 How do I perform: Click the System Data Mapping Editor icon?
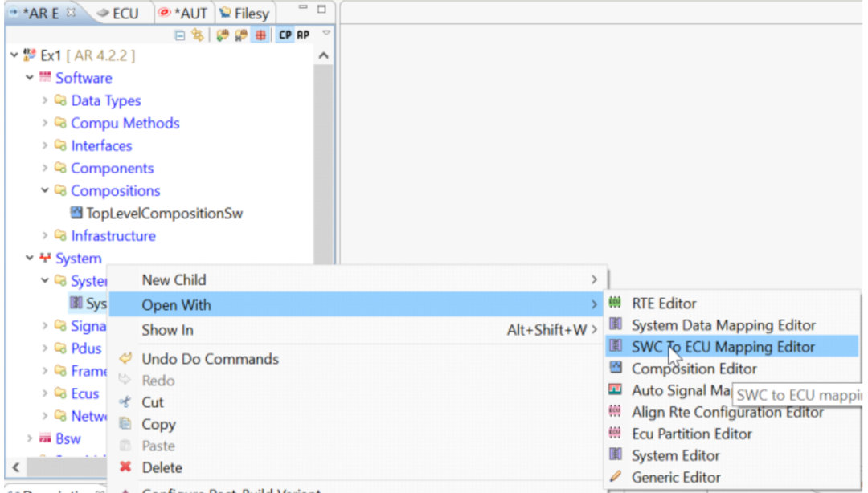click(616, 324)
